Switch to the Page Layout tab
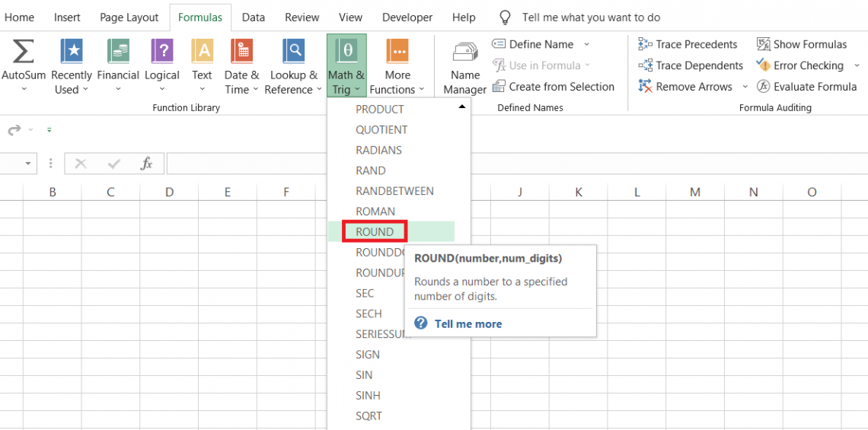868x430 pixels. click(129, 17)
